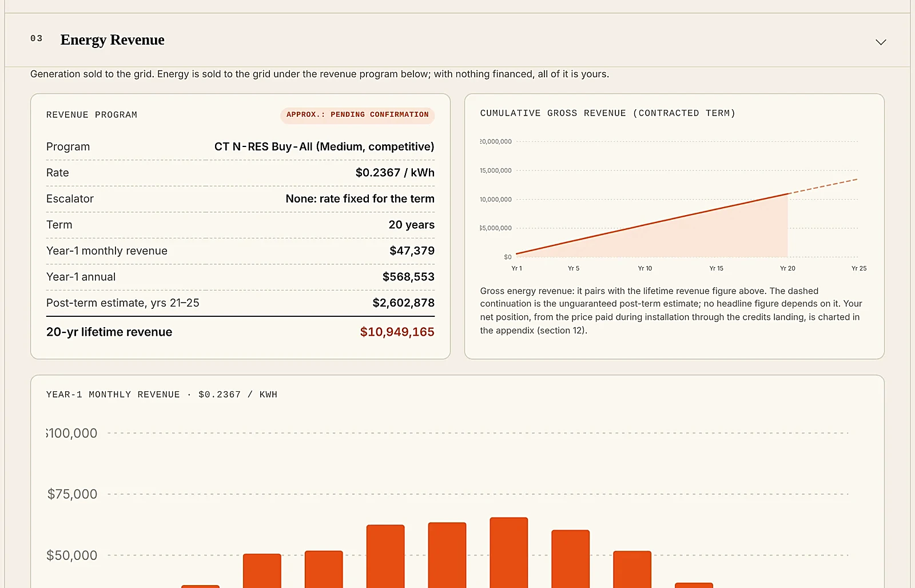The width and height of the screenshot is (915, 588).
Task: Collapse the Energy Revenue section chevron
Action: [881, 42]
